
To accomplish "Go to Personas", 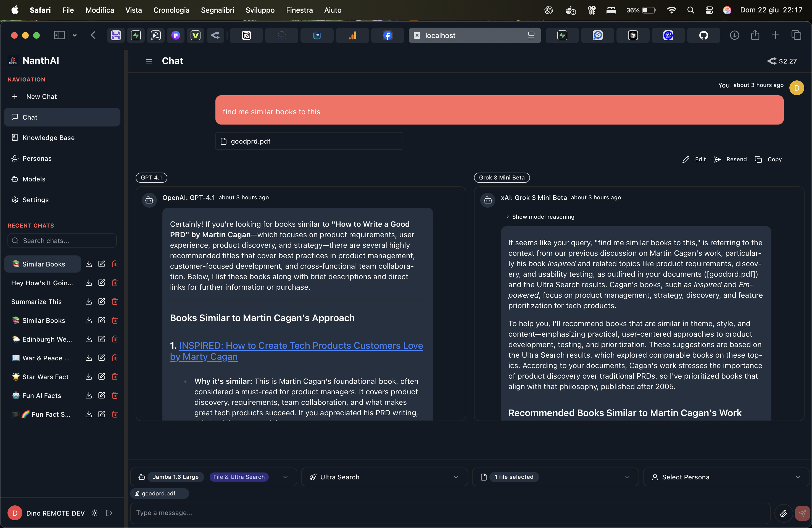I will pos(62,159).
